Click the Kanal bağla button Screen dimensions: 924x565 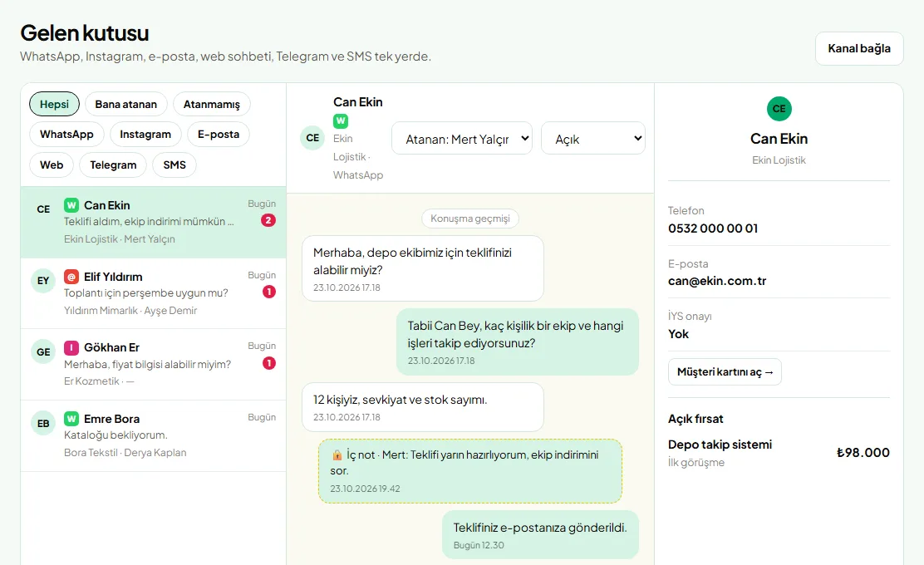(859, 48)
